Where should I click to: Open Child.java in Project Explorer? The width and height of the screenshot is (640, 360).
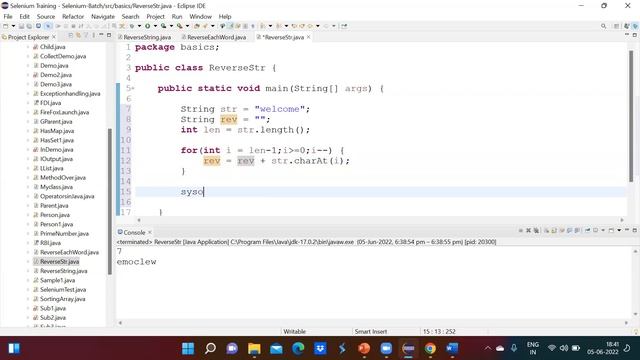[52, 47]
